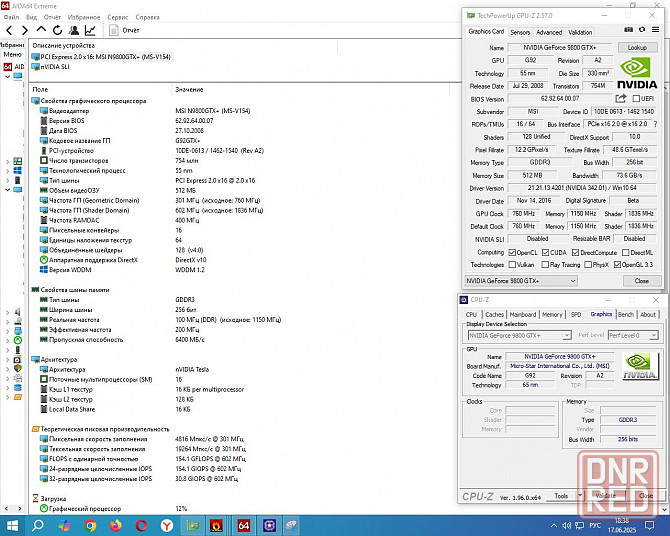Open Yandex browser from the taskbar
Image resolution: width=670 pixels, height=536 pixels.
[x=167, y=525]
